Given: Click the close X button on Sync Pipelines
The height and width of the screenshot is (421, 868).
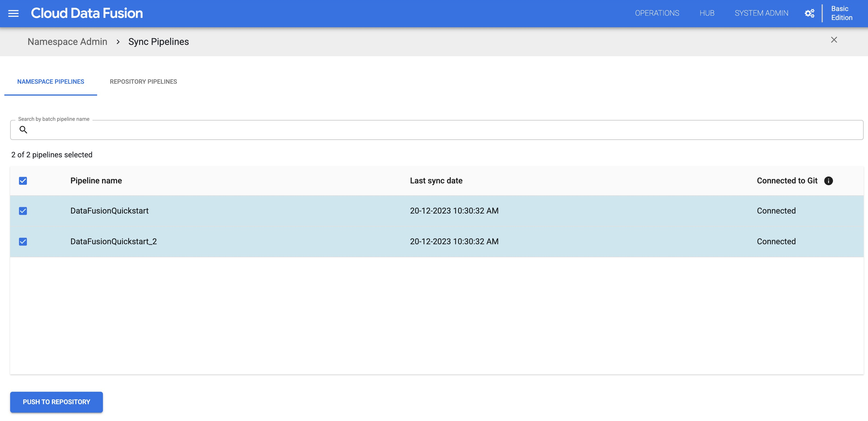Looking at the screenshot, I should click(834, 40).
